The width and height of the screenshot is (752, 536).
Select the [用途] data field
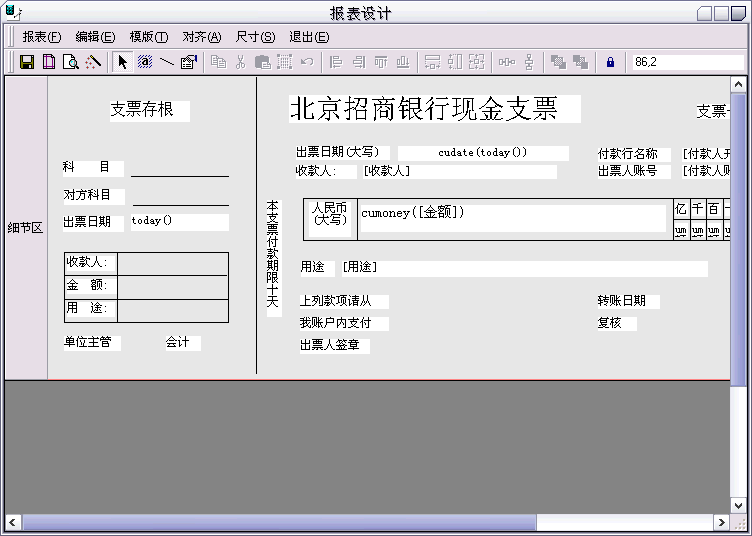525,268
